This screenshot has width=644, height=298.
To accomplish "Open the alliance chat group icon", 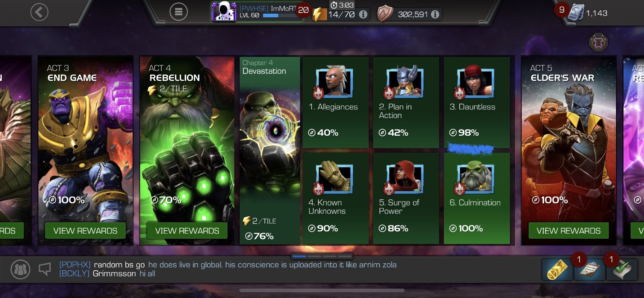I will point(20,269).
